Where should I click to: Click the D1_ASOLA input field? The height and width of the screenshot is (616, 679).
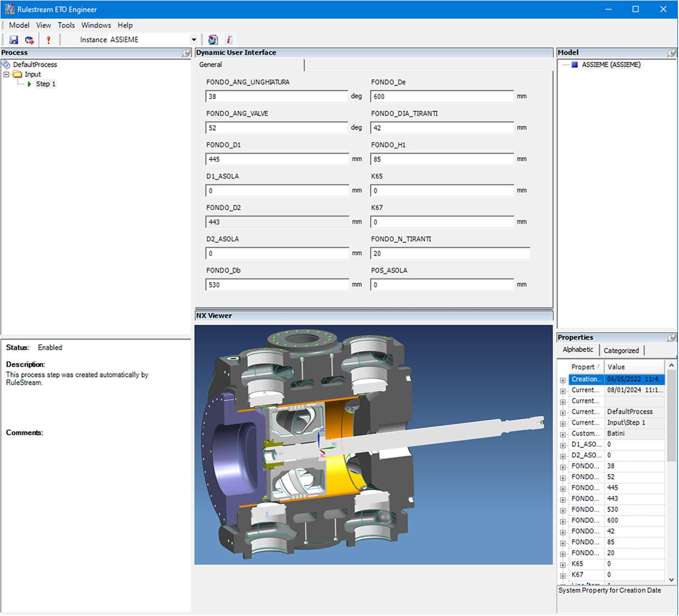[277, 190]
